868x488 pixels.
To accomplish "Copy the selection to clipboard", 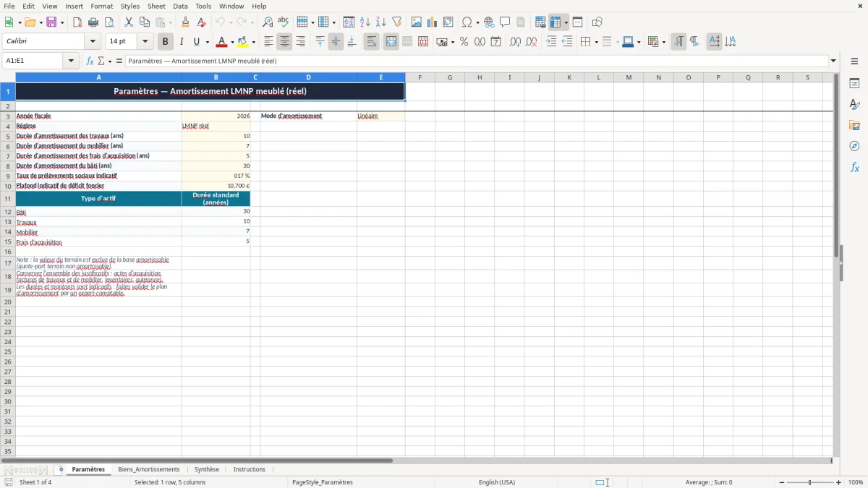I will click(x=145, y=22).
